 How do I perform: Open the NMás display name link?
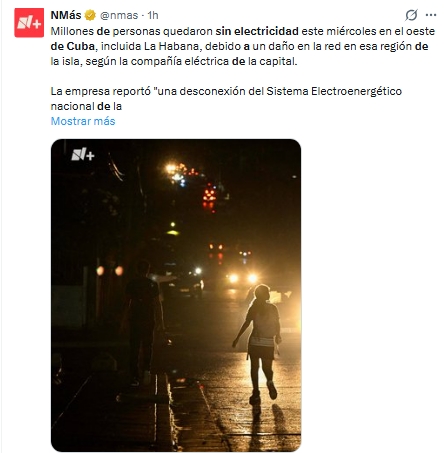(x=66, y=15)
